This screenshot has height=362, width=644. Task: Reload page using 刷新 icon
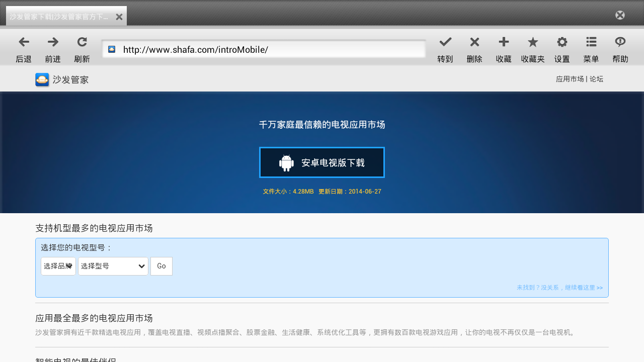pyautogui.click(x=82, y=42)
